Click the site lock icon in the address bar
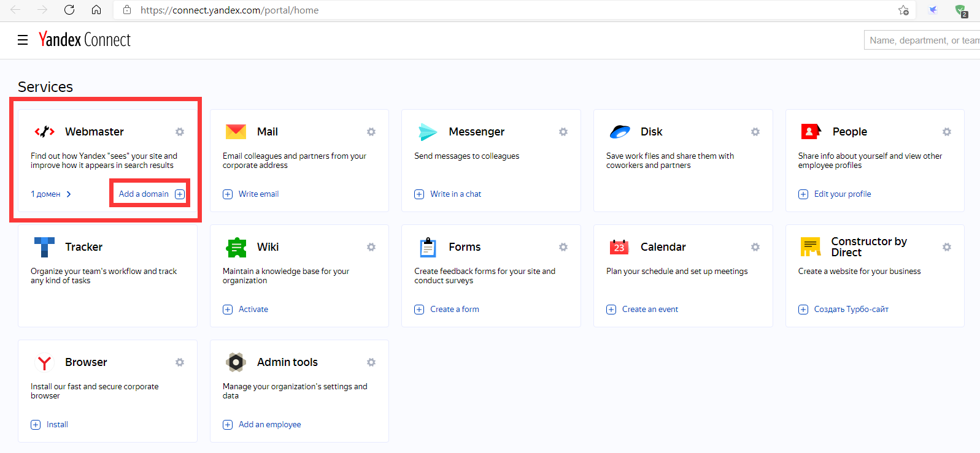This screenshot has width=980, height=453. [127, 10]
